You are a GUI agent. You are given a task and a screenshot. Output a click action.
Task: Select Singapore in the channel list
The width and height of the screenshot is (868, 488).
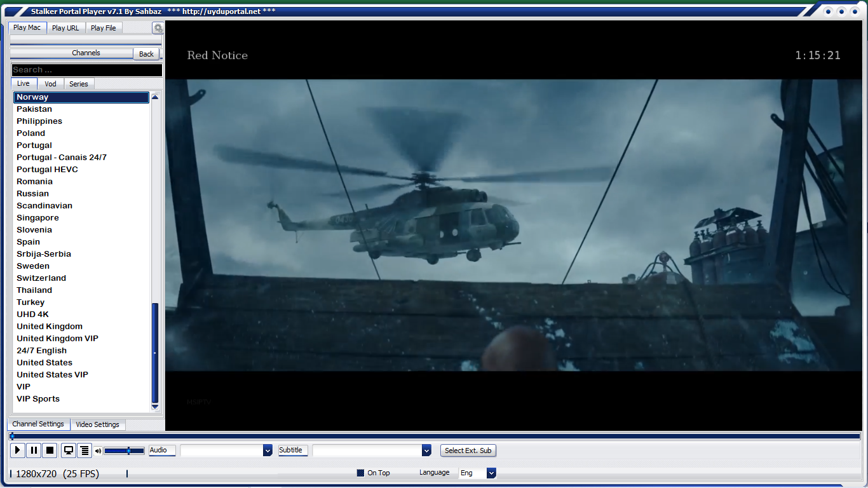pos(81,218)
